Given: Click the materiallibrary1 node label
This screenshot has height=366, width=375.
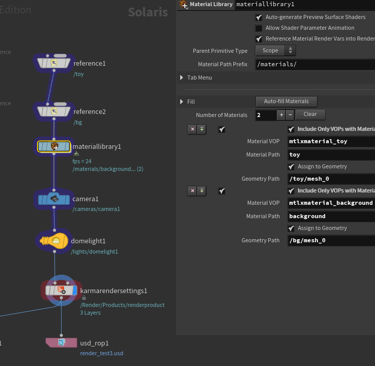Looking at the screenshot, I should [x=97, y=147].
